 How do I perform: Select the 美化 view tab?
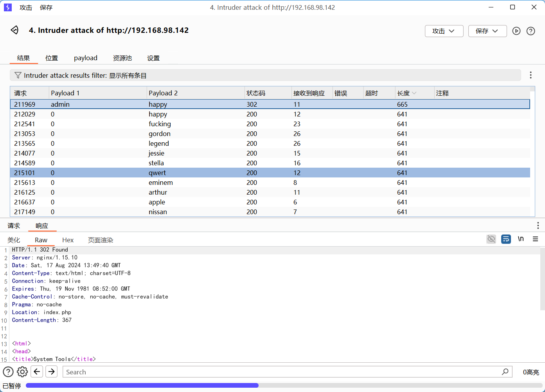tap(14, 240)
